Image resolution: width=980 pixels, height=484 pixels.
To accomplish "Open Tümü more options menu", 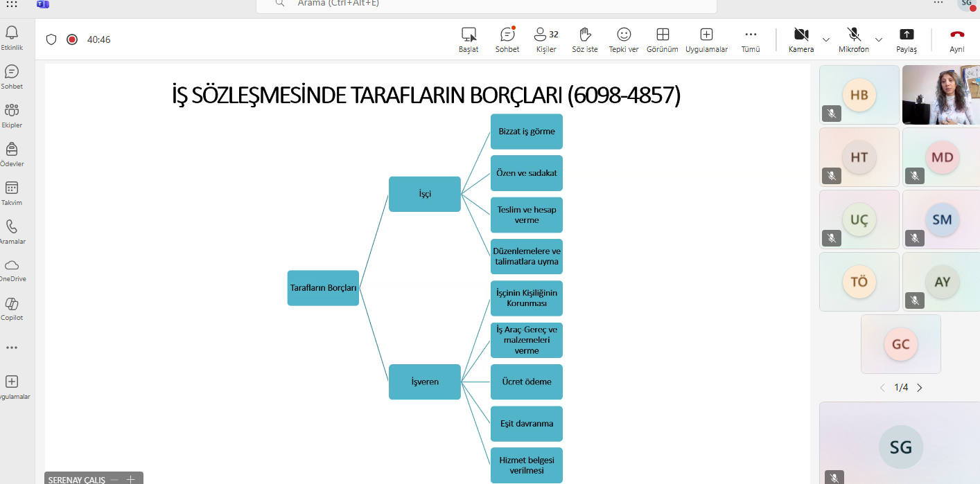I will coord(751,39).
